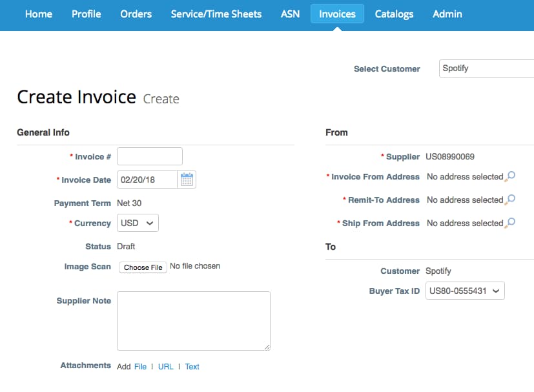Viewport: 534px width, 392px height.
Task: Go to the Profile tab
Action: click(86, 14)
